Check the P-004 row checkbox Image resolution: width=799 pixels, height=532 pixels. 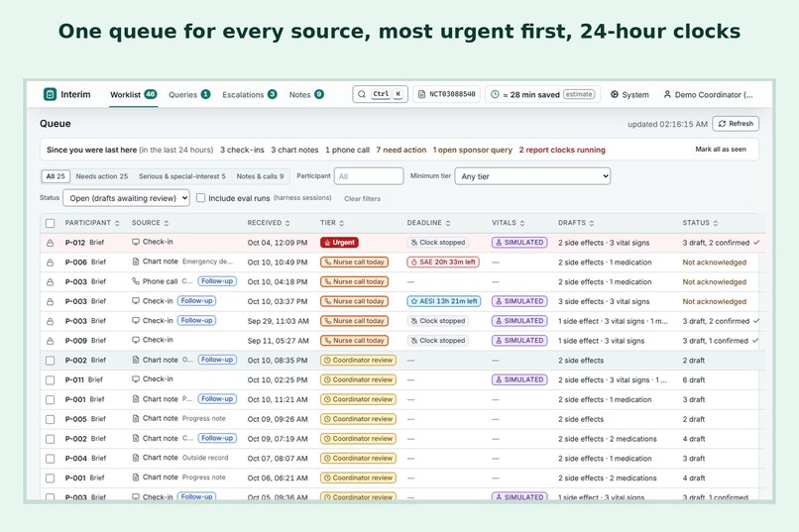point(50,459)
